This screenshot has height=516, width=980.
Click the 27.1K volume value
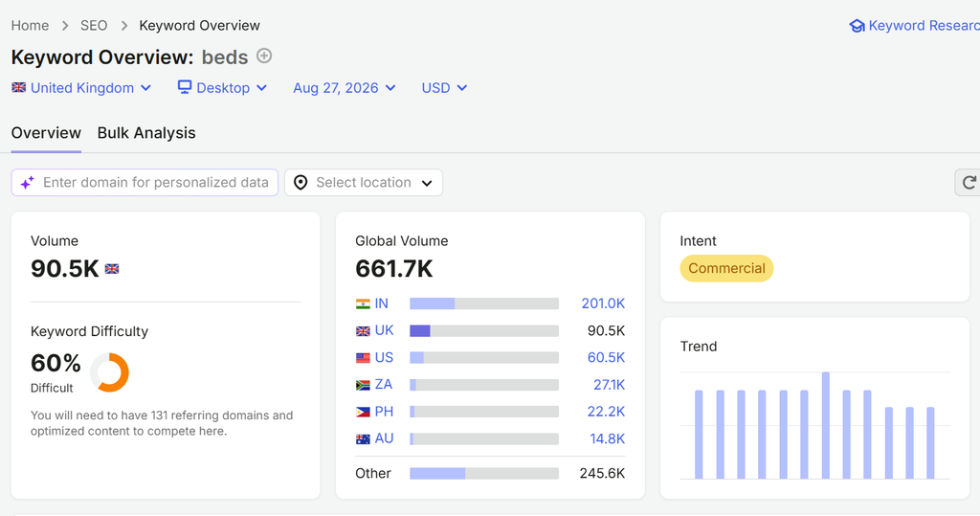[610, 385]
